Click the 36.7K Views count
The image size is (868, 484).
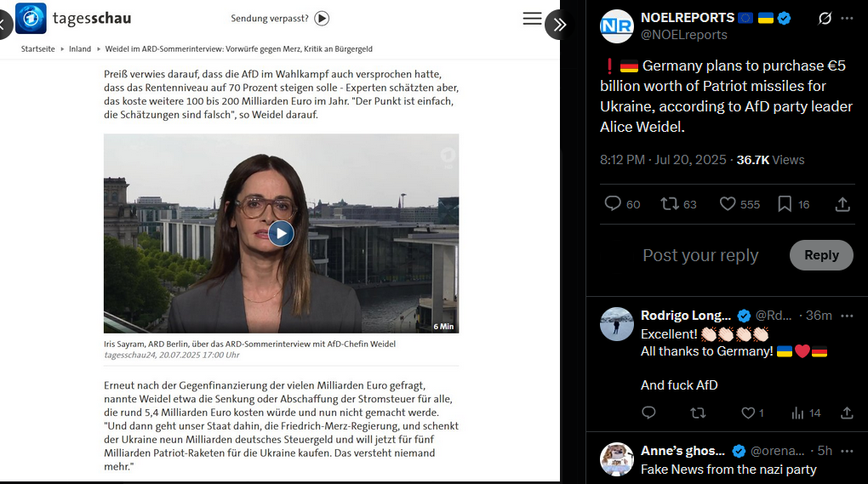click(x=771, y=160)
